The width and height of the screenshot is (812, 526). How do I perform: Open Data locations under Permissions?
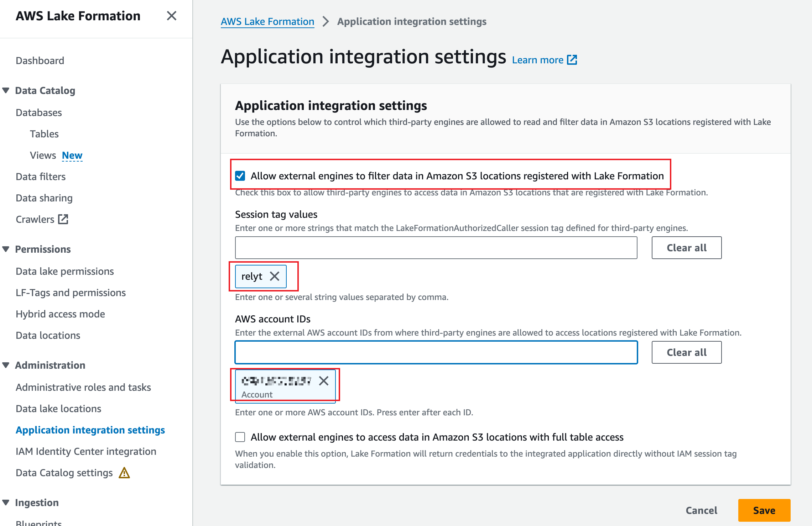click(x=48, y=335)
